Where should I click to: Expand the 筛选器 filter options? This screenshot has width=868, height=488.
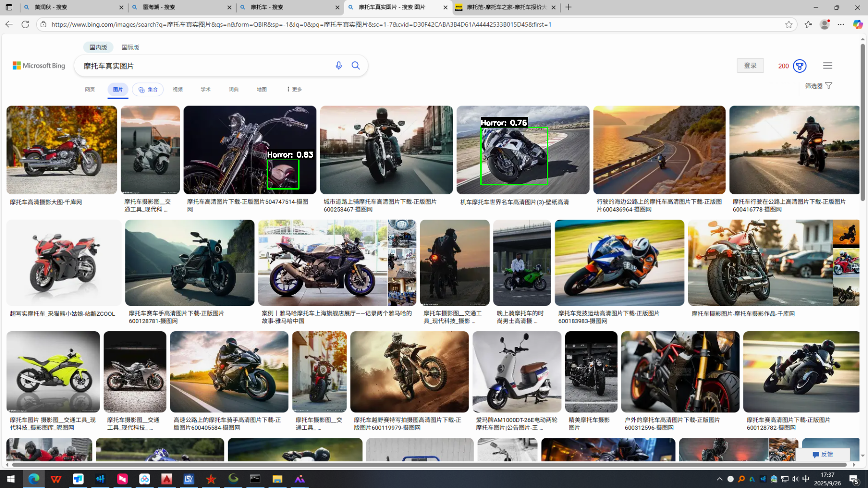click(x=818, y=86)
